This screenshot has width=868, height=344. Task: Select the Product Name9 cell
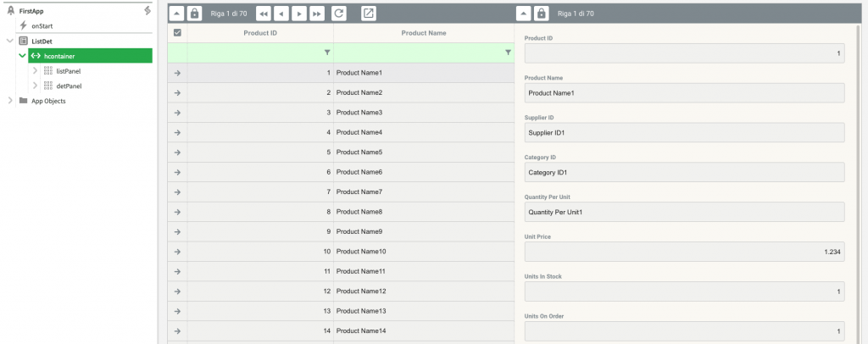(424, 231)
